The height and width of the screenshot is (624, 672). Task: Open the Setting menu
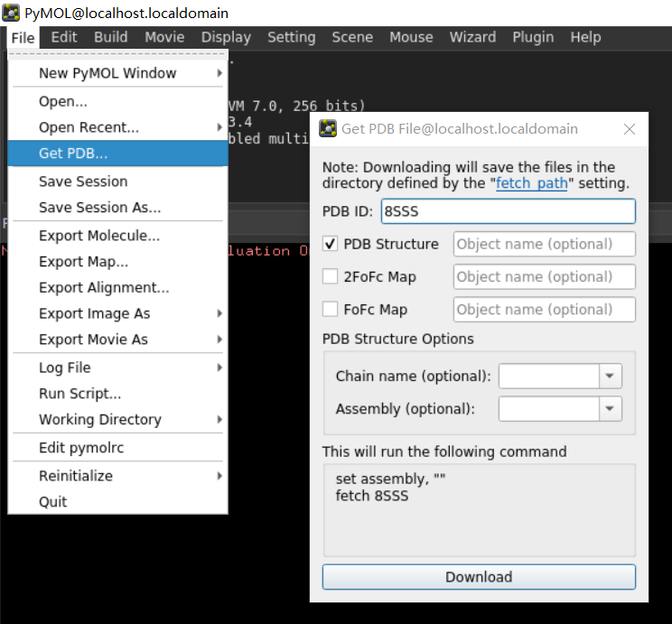(x=292, y=37)
